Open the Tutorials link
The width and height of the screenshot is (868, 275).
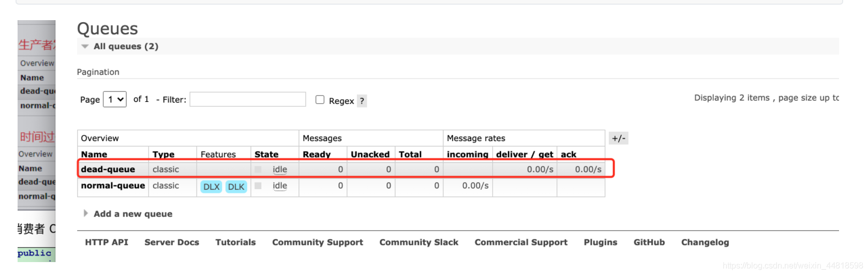click(x=235, y=242)
